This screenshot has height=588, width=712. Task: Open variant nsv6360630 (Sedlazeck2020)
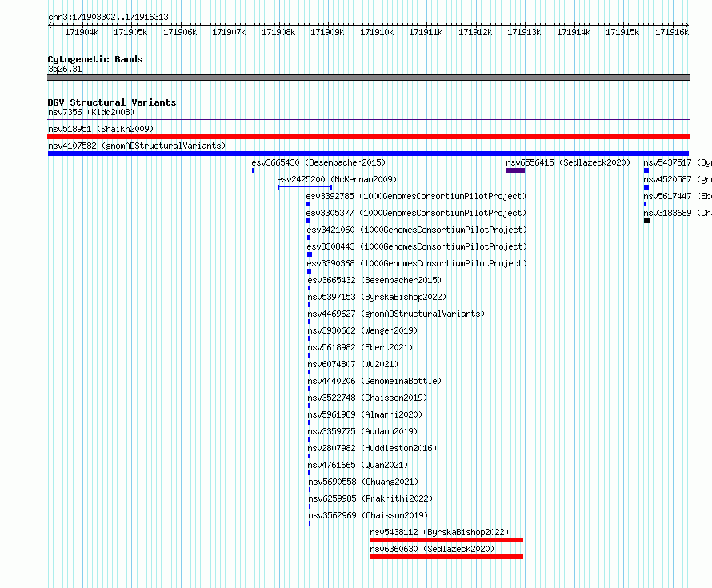tap(432, 549)
